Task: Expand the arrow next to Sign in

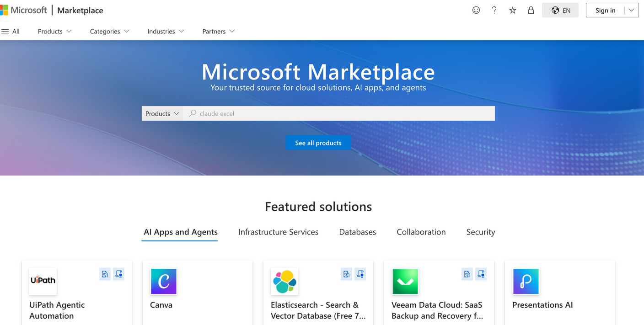Action: (x=632, y=10)
